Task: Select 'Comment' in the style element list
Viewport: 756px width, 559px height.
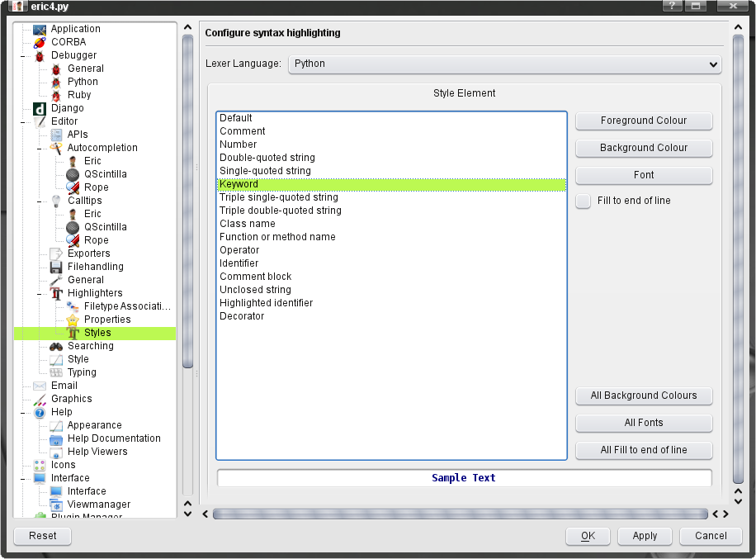Action: pos(243,131)
